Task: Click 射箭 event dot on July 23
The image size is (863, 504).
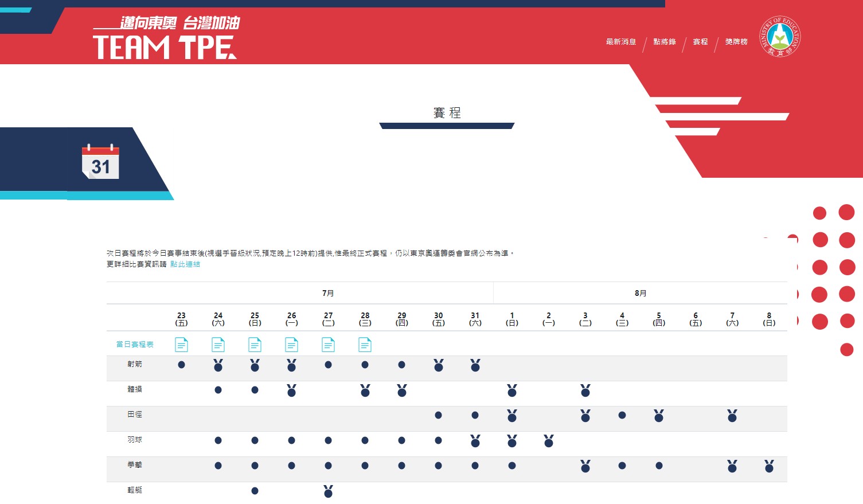Action: point(181,365)
